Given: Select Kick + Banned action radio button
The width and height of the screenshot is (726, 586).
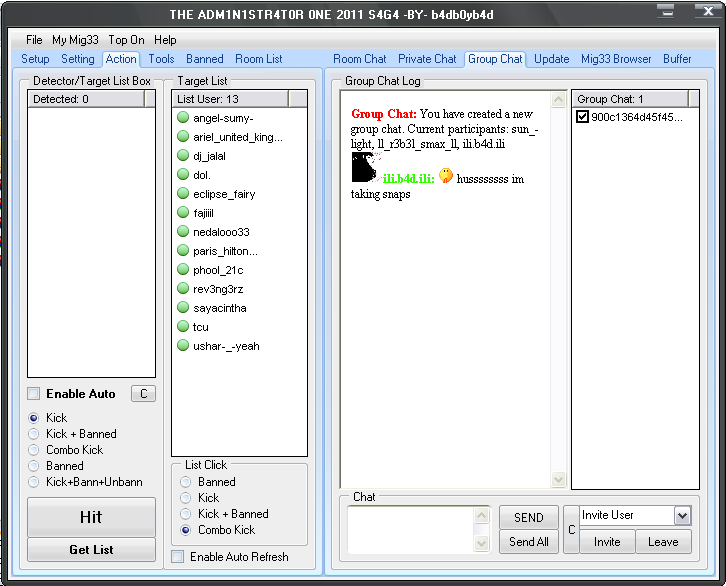Looking at the screenshot, I should 33,434.
